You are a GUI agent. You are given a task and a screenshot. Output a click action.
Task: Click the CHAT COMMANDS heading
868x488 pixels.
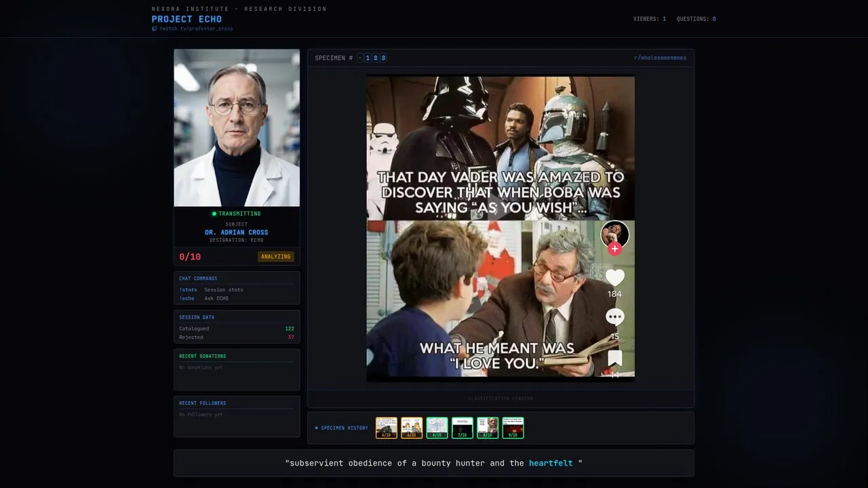(x=198, y=279)
